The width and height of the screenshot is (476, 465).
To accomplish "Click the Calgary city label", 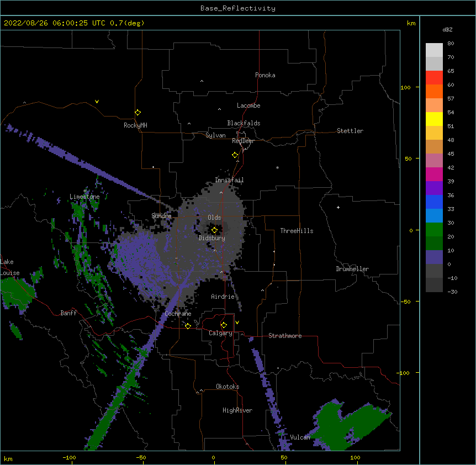I will click(x=220, y=333).
